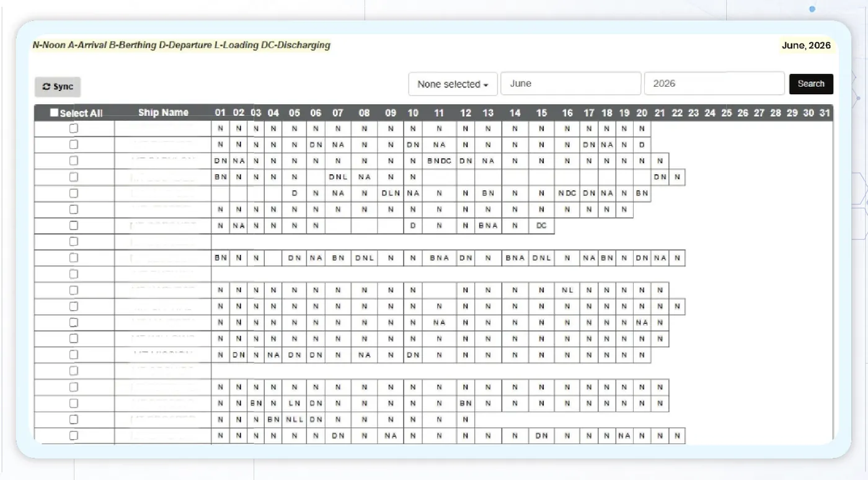Click the NLL cell under day 05
Screen dimensions: 868x480
(294, 420)
